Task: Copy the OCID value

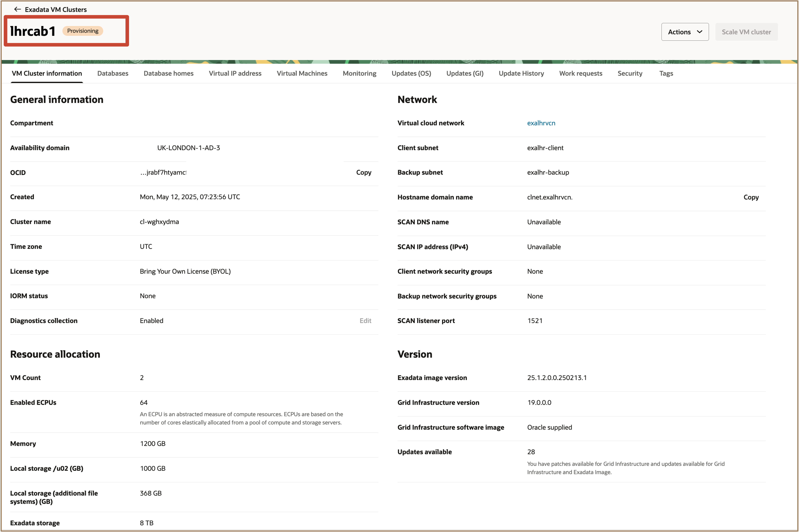Action: click(x=364, y=172)
